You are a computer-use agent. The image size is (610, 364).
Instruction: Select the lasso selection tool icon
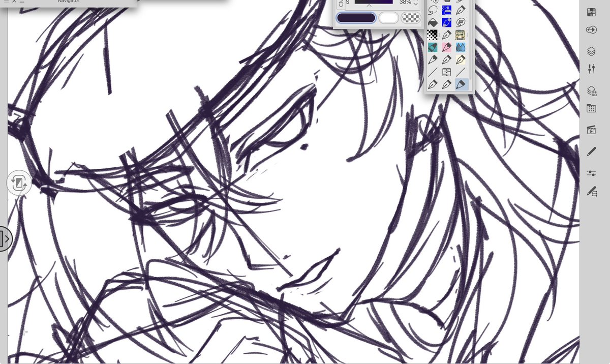point(433,10)
